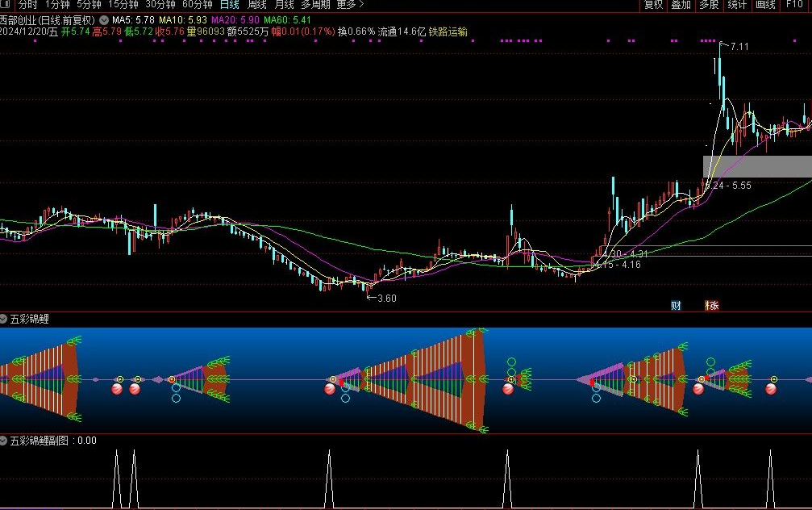The image size is (812, 510).
Task: Click the gray gap zone rectangle on chart
Action: pyautogui.click(x=757, y=166)
